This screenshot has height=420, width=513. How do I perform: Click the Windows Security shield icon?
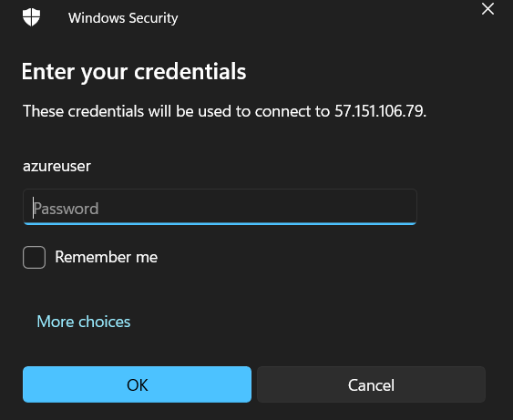[31, 17]
